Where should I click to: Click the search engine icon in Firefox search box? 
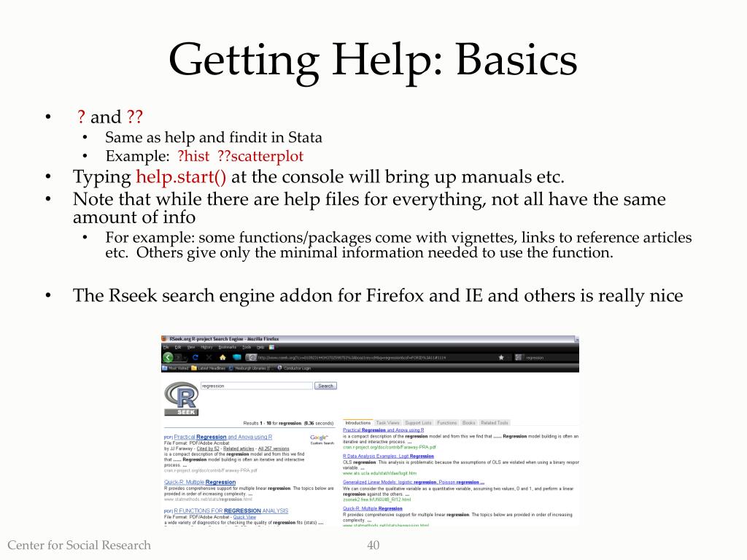[x=519, y=357]
